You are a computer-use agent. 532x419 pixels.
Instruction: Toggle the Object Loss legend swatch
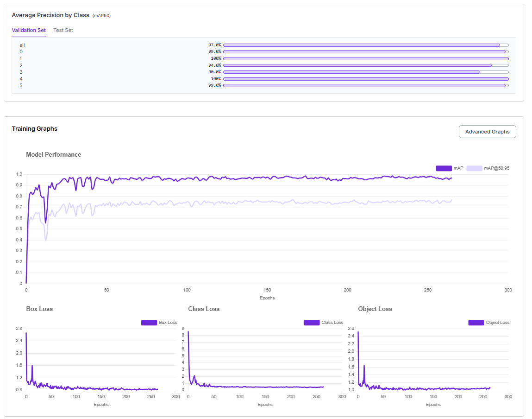[x=476, y=323]
